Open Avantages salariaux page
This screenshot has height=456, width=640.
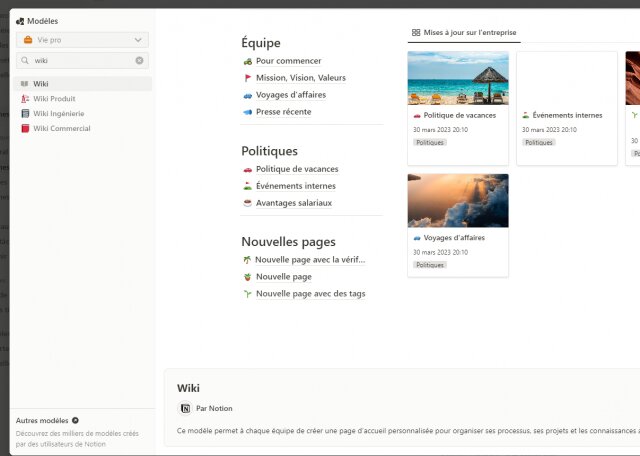tap(293, 203)
